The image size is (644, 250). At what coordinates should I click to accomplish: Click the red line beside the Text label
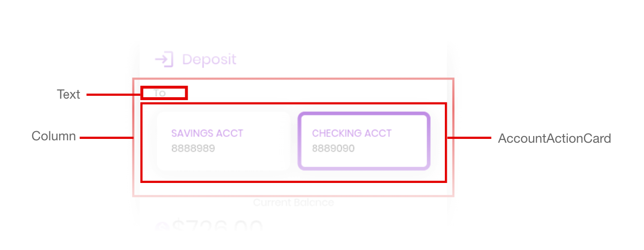click(114, 95)
